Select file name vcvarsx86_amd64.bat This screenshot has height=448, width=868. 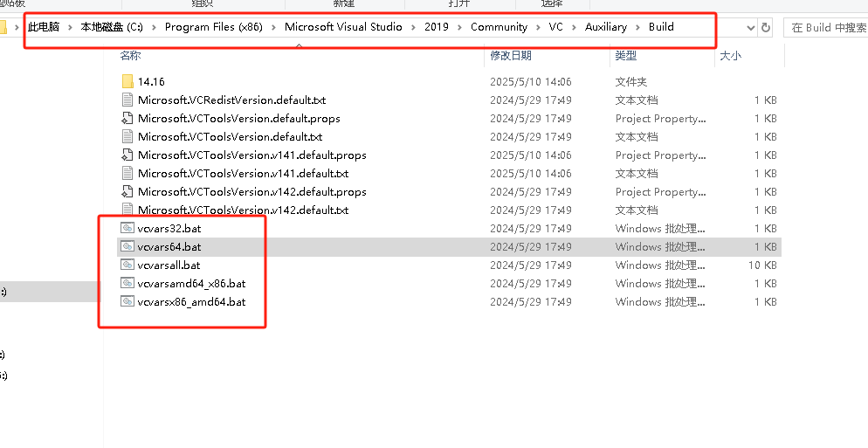191,302
